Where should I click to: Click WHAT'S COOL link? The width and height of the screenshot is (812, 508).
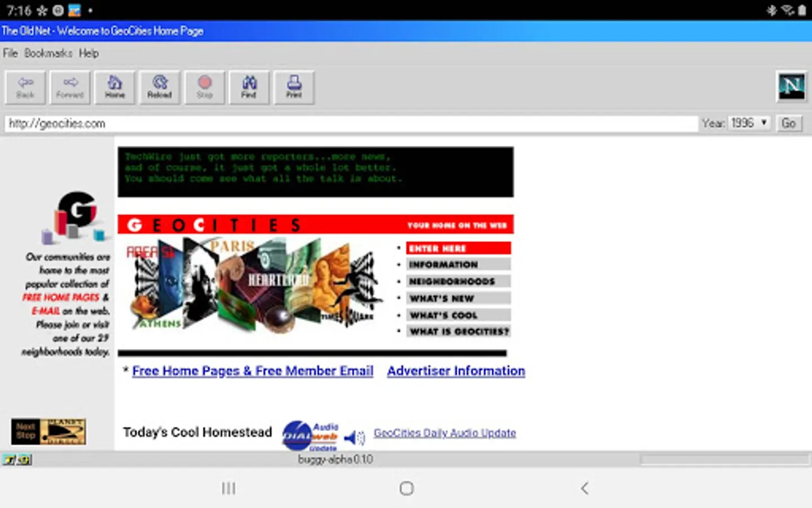[458, 315]
